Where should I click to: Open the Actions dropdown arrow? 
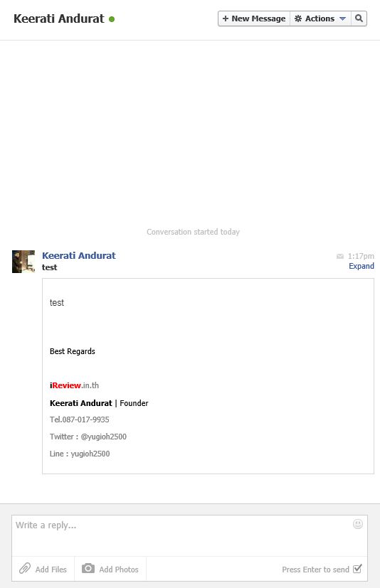tap(342, 18)
